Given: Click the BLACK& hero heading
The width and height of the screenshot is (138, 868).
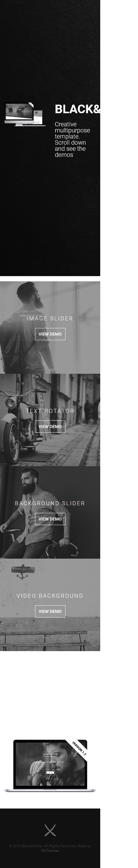Looking at the screenshot, I should (x=77, y=109).
